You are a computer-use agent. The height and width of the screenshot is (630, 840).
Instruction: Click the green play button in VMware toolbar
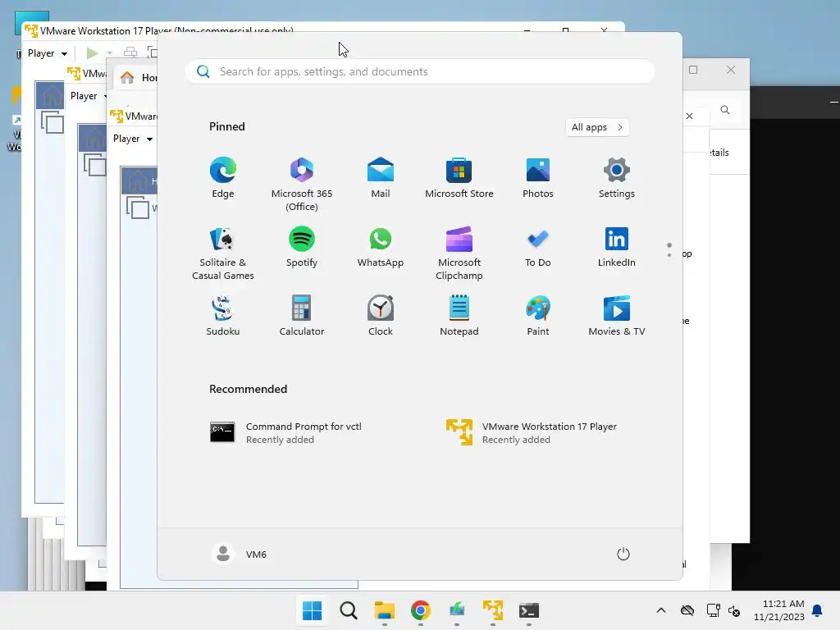pos(92,52)
